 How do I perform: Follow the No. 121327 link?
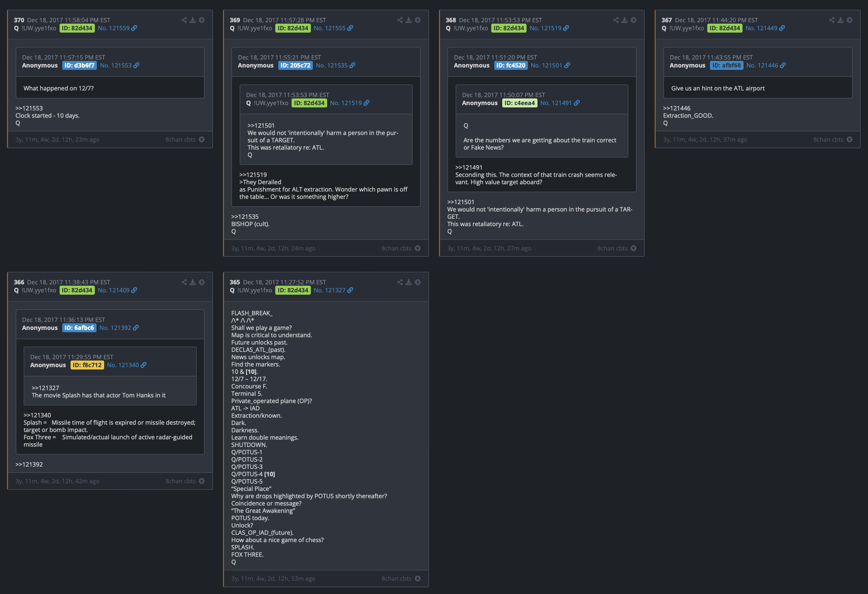(x=333, y=290)
